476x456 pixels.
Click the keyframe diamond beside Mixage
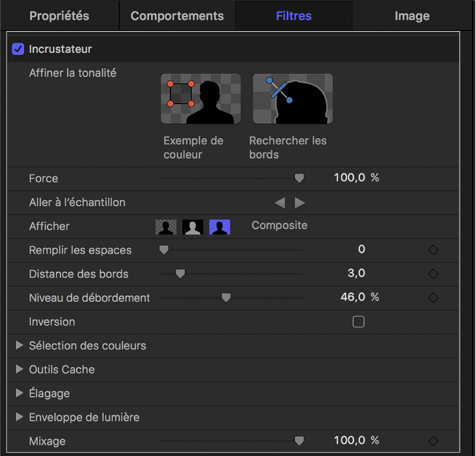click(x=433, y=441)
